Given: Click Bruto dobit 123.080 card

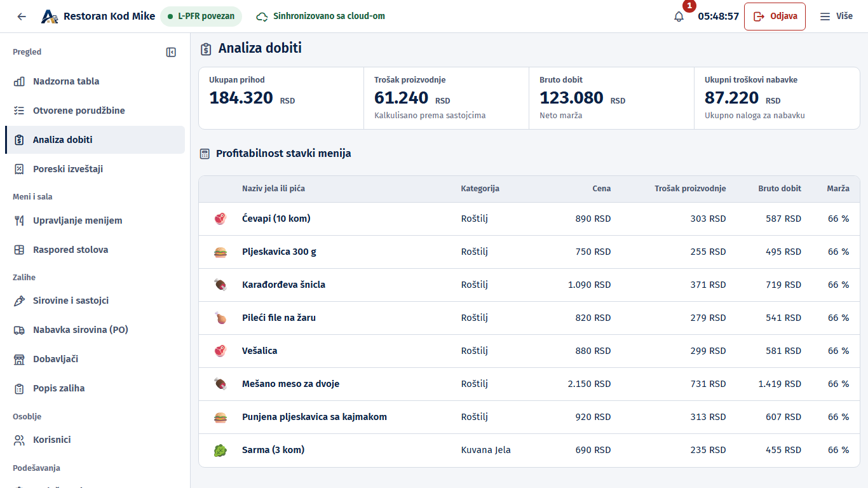Looking at the screenshot, I should pos(612,98).
